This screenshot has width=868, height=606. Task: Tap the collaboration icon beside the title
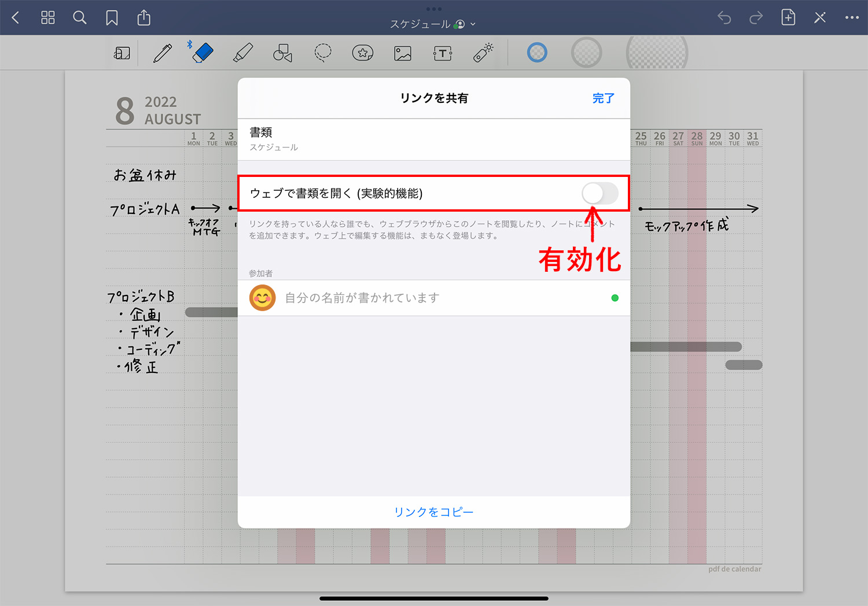(x=459, y=24)
